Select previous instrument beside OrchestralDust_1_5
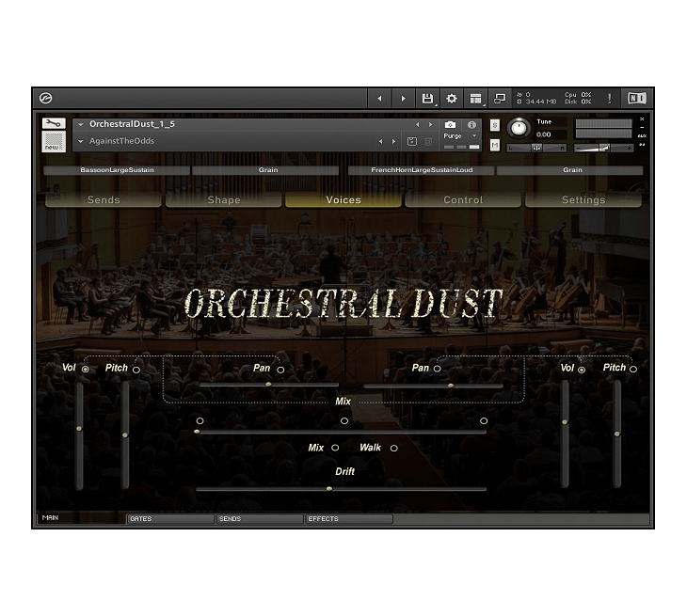This screenshot has height=616, width=687. click(417, 125)
